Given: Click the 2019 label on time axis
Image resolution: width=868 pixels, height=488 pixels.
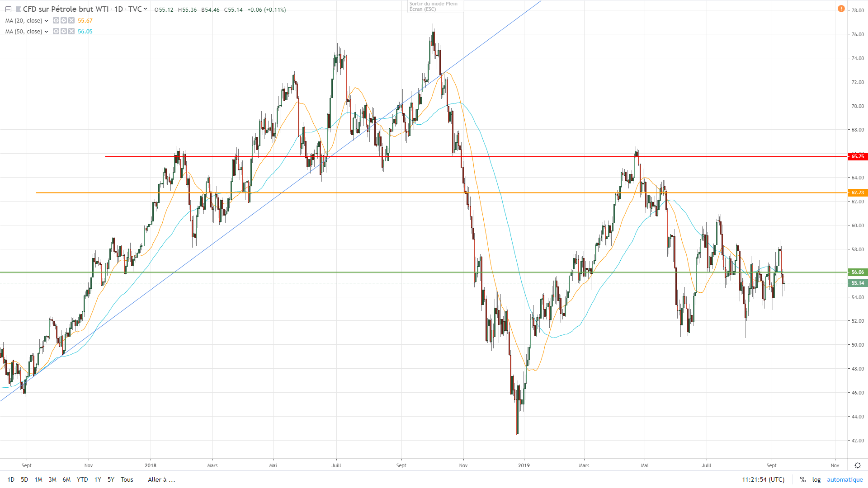Looking at the screenshot, I should pos(524,465).
